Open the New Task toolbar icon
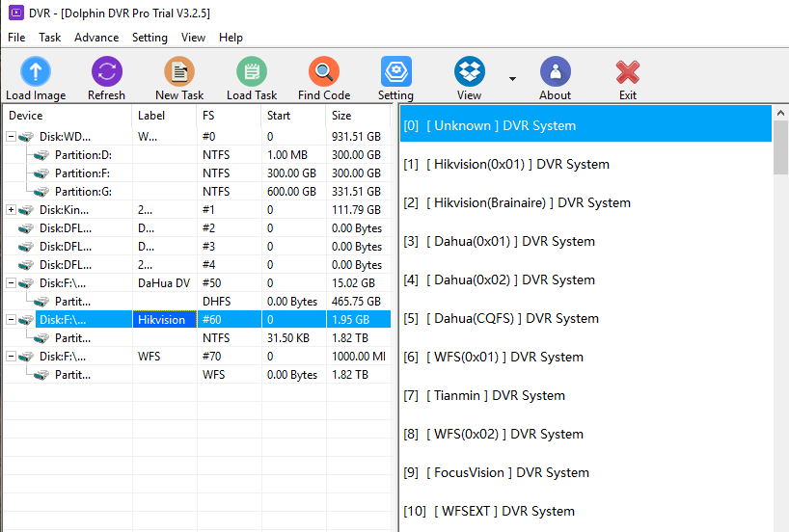This screenshot has width=789, height=532. [179, 71]
